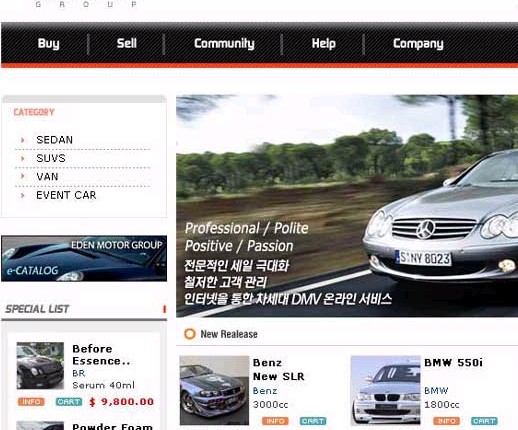Viewport: 518px width, 430px height.
Task: Click the $9,800.00 price text
Action: pyautogui.click(x=121, y=402)
